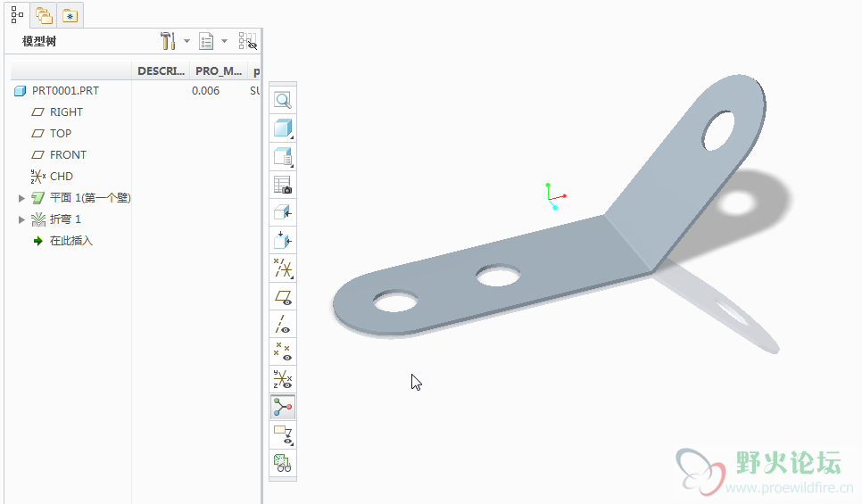This screenshot has height=504, width=862.
Task: Open the Model Tree tab icon
Action: [x=17, y=15]
